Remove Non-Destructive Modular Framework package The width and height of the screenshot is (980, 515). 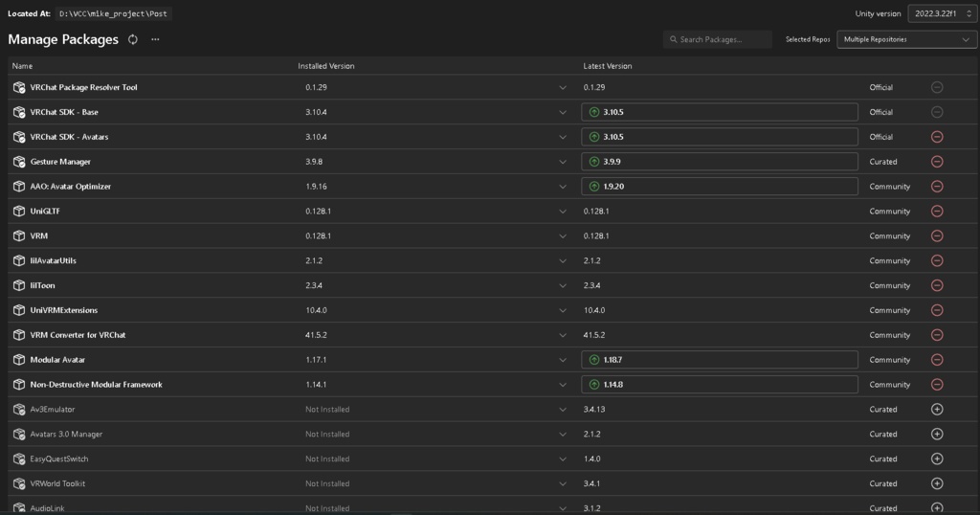tap(937, 385)
